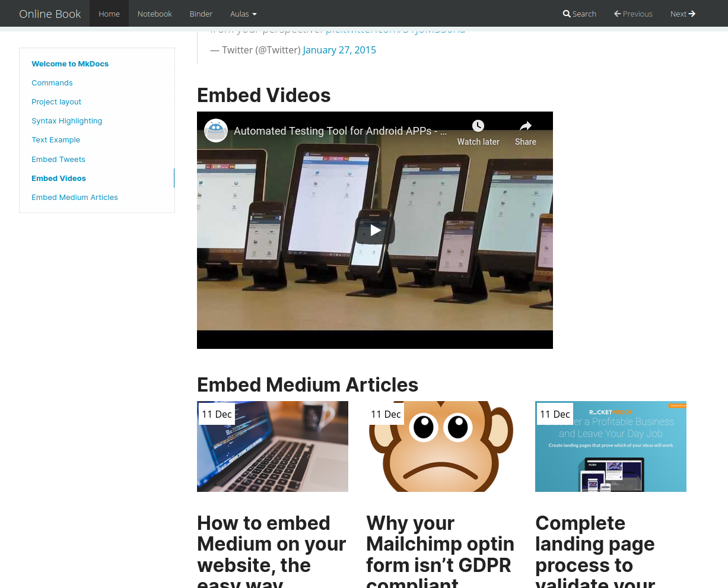Go to Previous page arrow
728x588 pixels.
pyautogui.click(x=633, y=14)
